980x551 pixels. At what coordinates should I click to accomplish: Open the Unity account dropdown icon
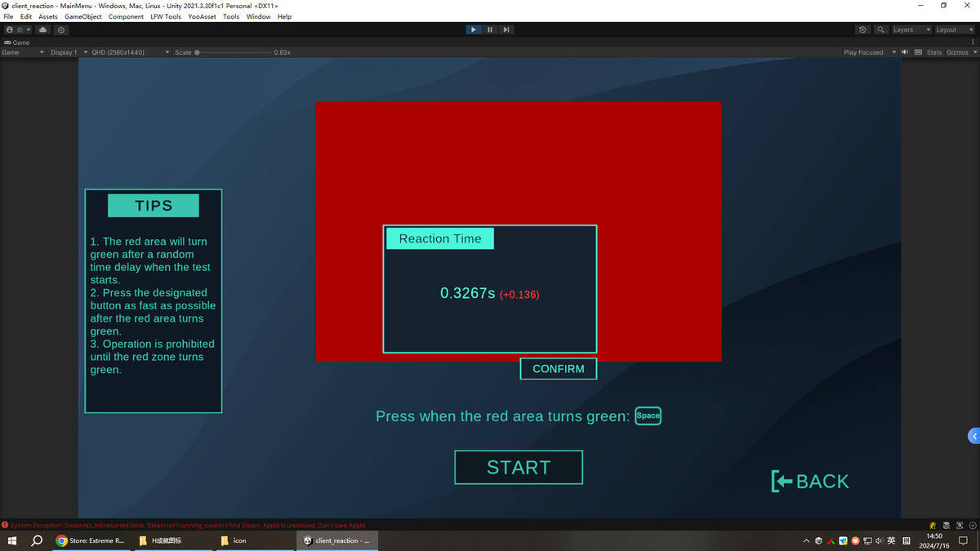point(16,29)
